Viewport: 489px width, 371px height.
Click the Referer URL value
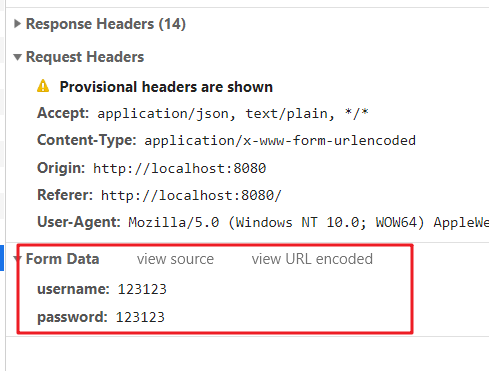pyautogui.click(x=191, y=195)
